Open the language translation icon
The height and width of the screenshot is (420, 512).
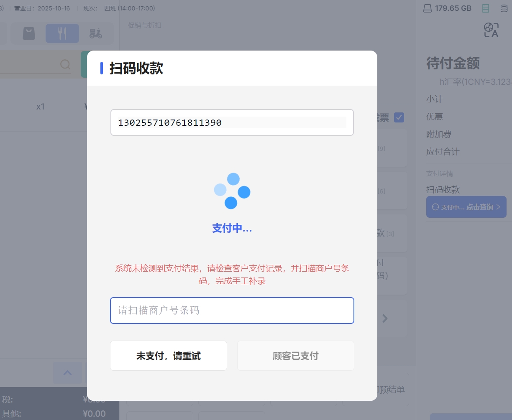click(491, 30)
